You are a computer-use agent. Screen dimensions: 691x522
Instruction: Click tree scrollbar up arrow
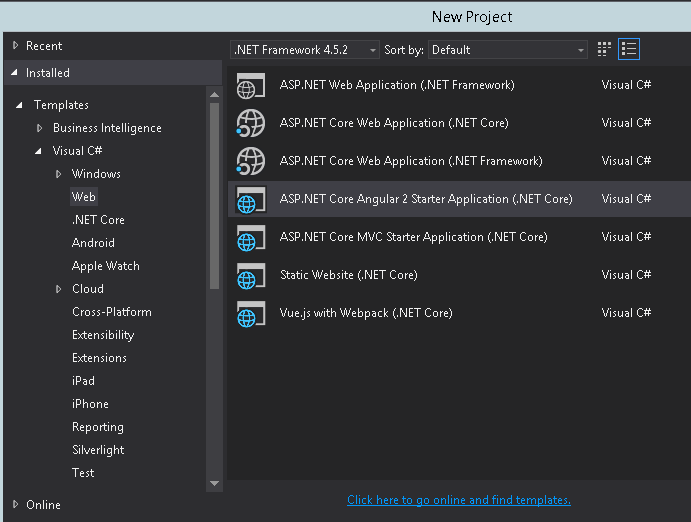215,95
